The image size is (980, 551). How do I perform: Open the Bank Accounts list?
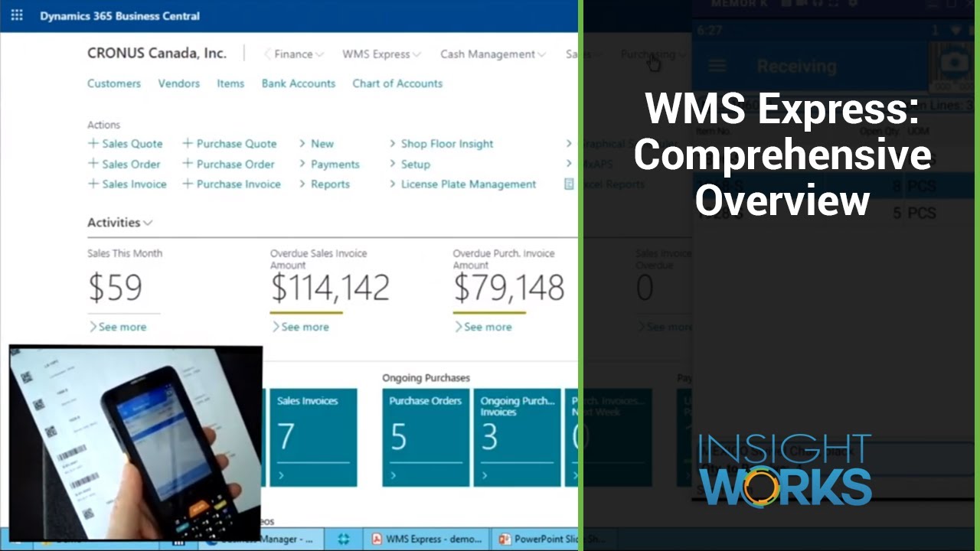[x=299, y=83]
